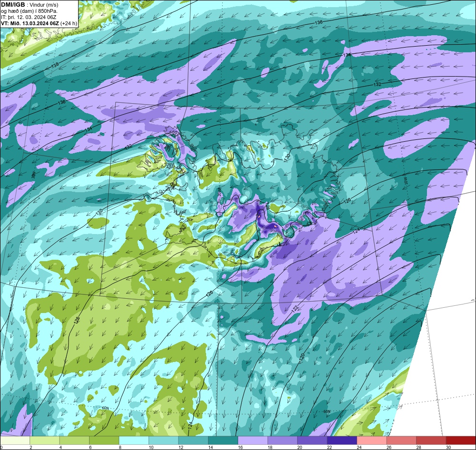
Task: Click the 'og hæð (dam) í 850hPa.' line
Action: pyautogui.click(x=29, y=11)
